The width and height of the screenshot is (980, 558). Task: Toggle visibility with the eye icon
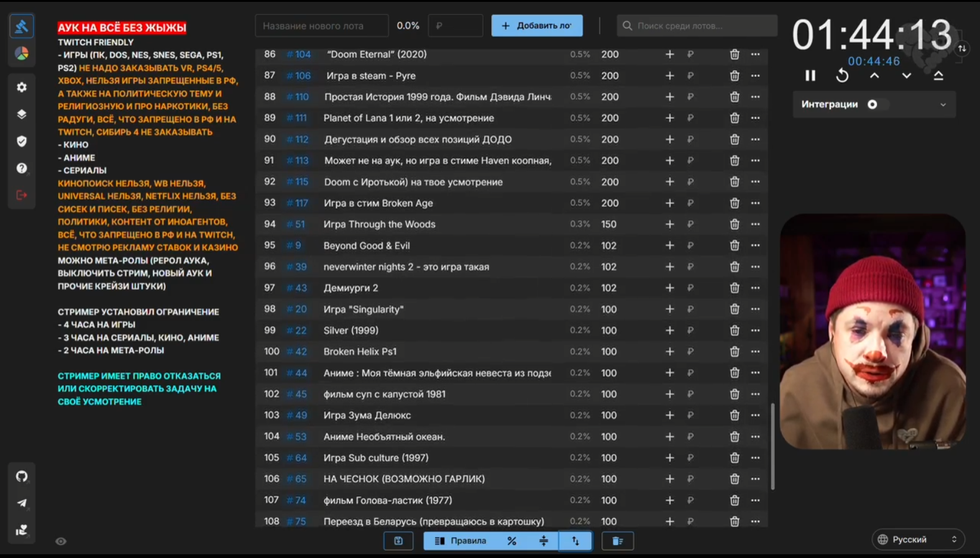[61, 541]
